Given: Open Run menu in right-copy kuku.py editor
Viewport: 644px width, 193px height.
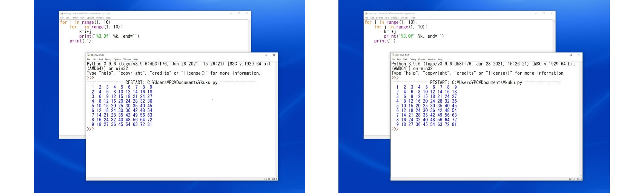Looking at the screenshot, I should [387, 18].
